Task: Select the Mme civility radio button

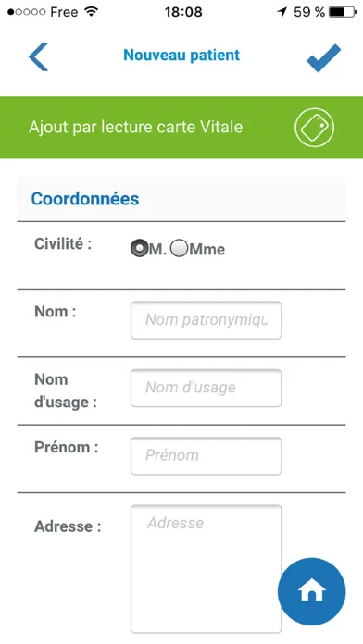Action: [179, 249]
